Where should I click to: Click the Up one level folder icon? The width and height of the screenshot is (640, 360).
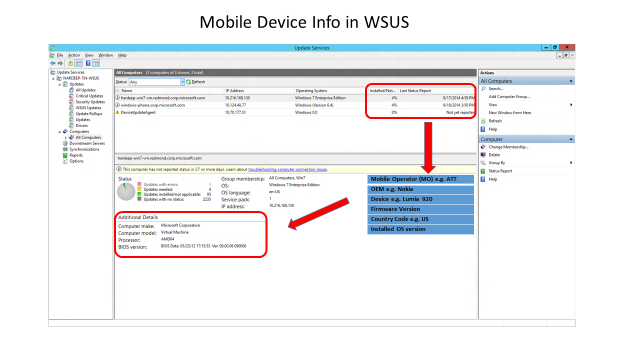[x=71, y=63]
